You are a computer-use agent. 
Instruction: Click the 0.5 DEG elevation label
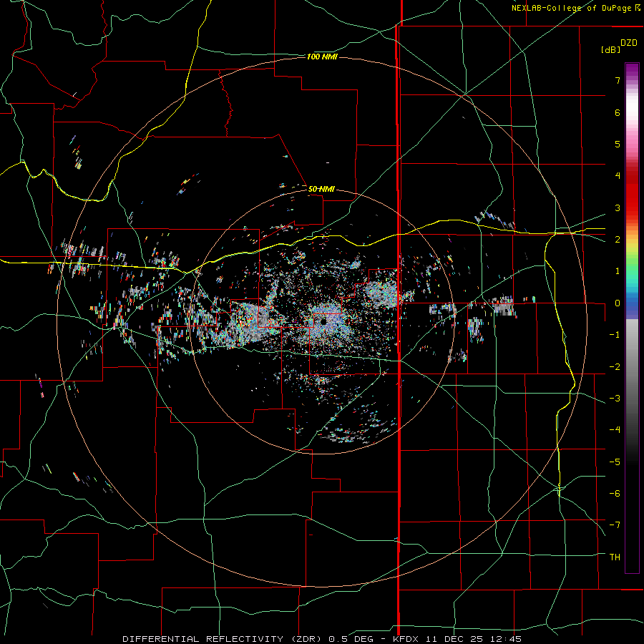[351, 639]
